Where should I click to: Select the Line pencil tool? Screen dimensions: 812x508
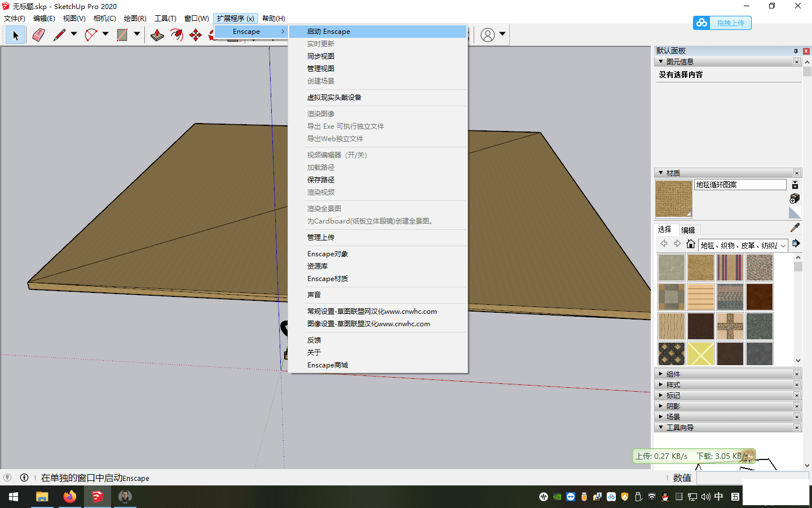(x=59, y=35)
